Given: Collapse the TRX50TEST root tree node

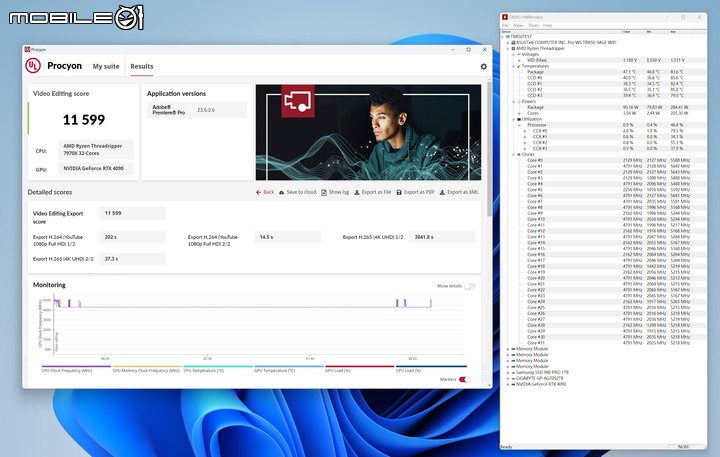Looking at the screenshot, I should pyautogui.click(x=503, y=36).
